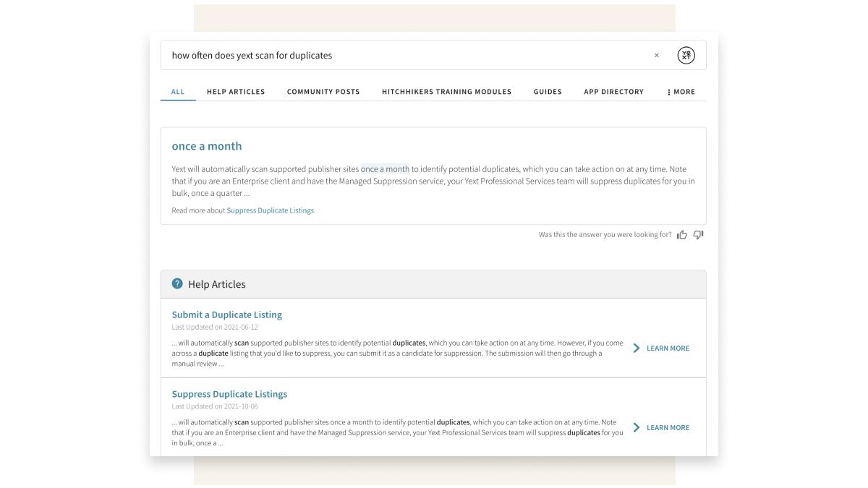Switch to the Guides tab
The width and height of the screenshot is (868, 488).
click(548, 92)
